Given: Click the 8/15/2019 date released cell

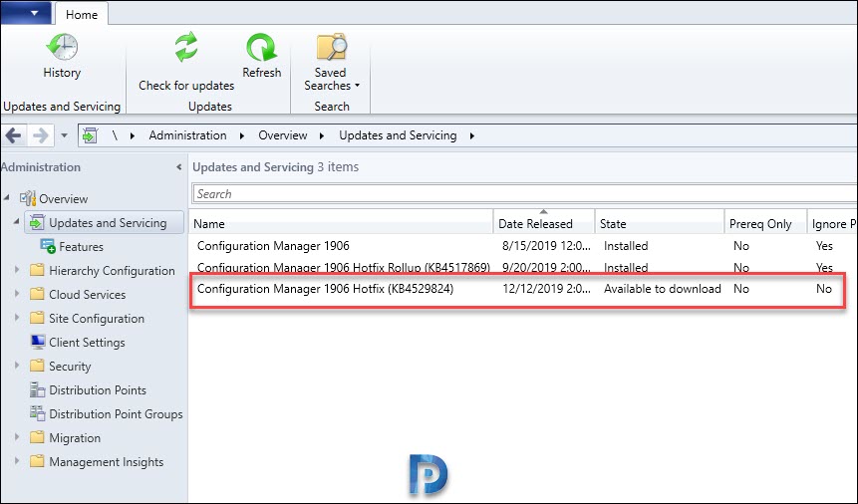Looking at the screenshot, I should (546, 246).
